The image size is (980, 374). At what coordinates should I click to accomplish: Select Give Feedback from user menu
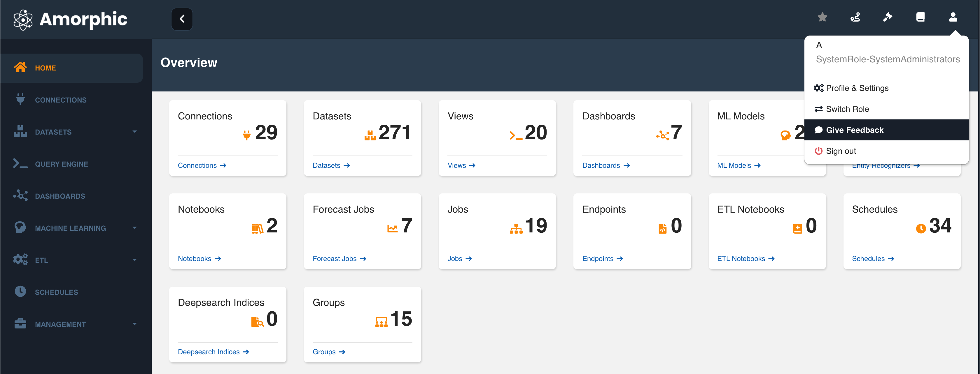click(x=855, y=130)
